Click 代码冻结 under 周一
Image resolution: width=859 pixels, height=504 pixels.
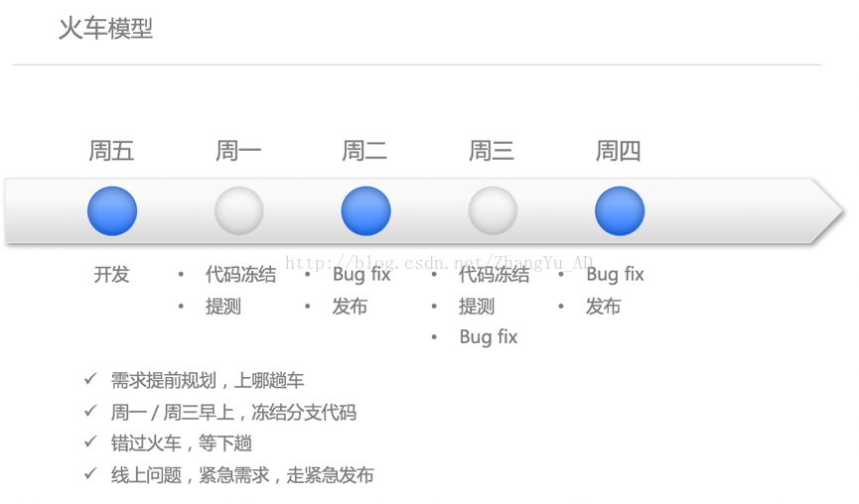tap(240, 274)
